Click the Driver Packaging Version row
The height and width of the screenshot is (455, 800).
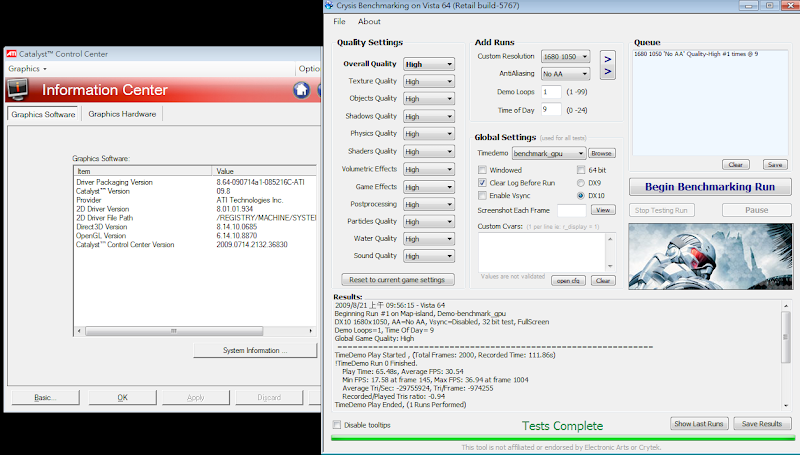tap(195, 182)
